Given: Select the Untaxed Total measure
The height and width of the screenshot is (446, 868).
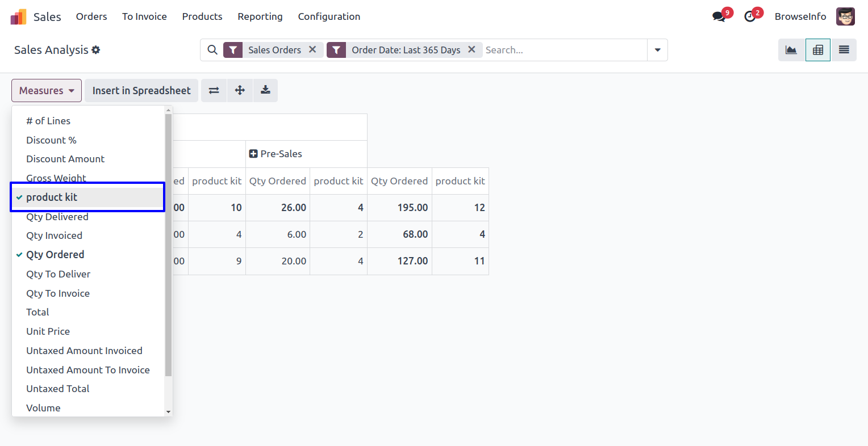Looking at the screenshot, I should pyautogui.click(x=58, y=389).
